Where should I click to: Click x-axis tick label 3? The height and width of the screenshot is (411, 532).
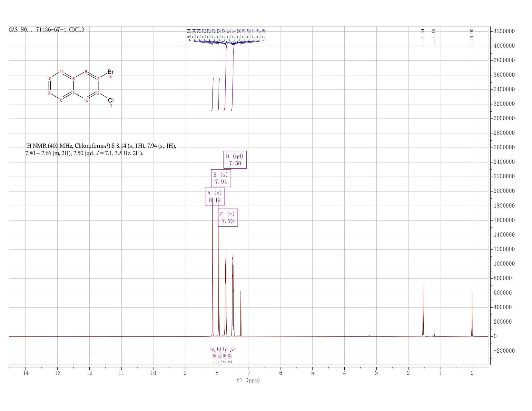tap(376, 373)
